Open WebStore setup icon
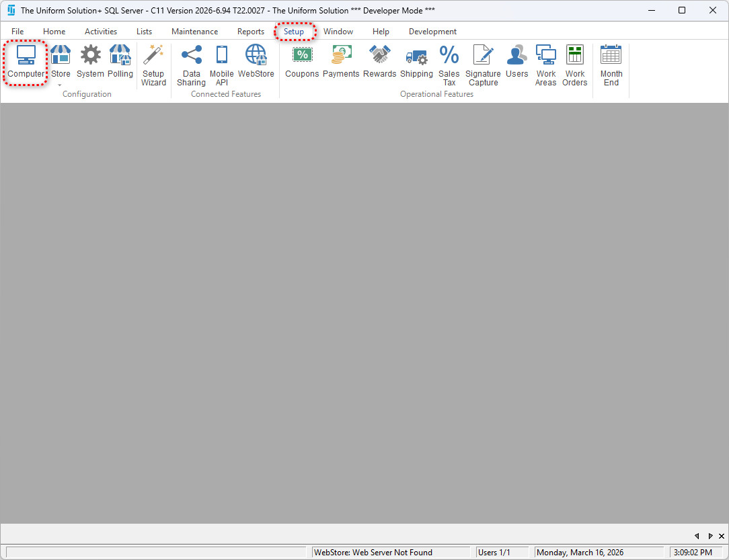The height and width of the screenshot is (560, 729). (x=256, y=62)
